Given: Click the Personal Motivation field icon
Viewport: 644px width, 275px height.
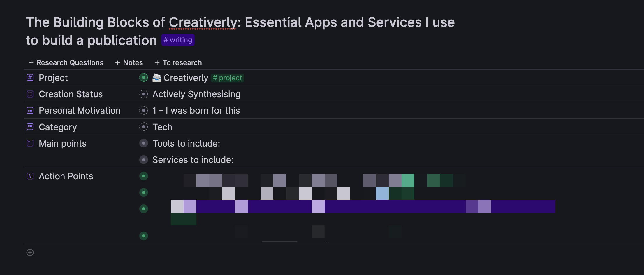Looking at the screenshot, I should [x=30, y=110].
